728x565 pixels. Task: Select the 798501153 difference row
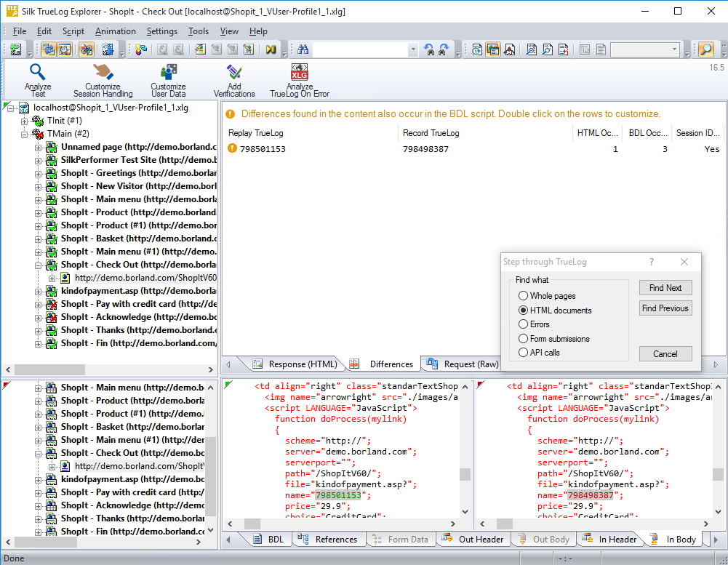tap(263, 149)
